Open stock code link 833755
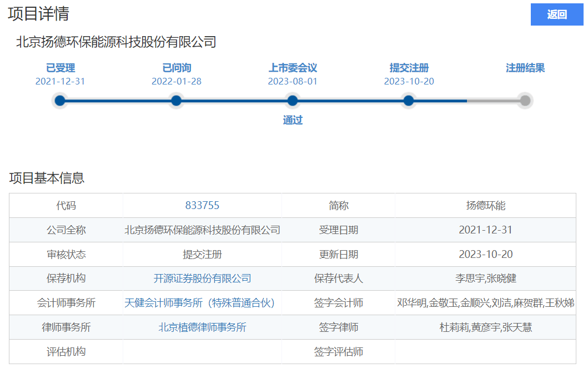 [202, 206]
